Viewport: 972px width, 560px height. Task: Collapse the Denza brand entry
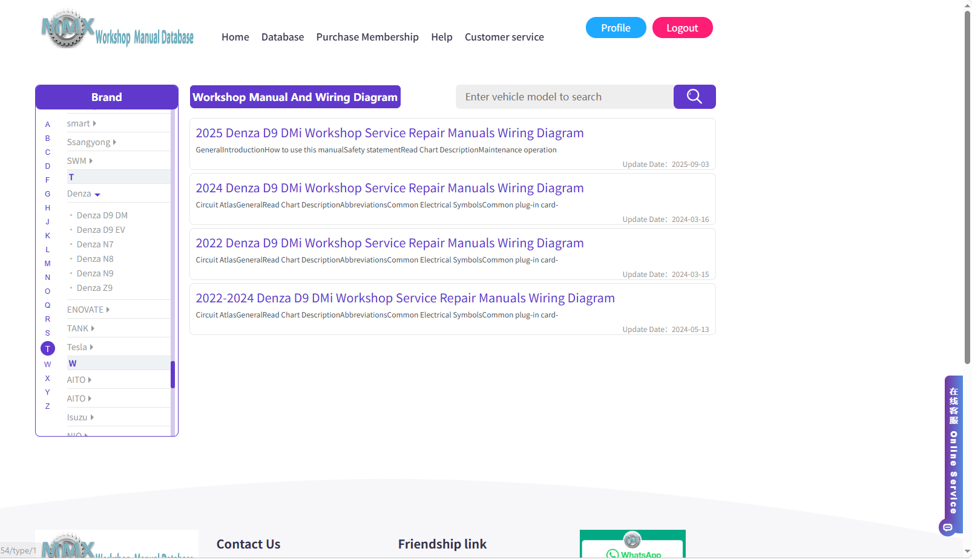[x=84, y=194]
